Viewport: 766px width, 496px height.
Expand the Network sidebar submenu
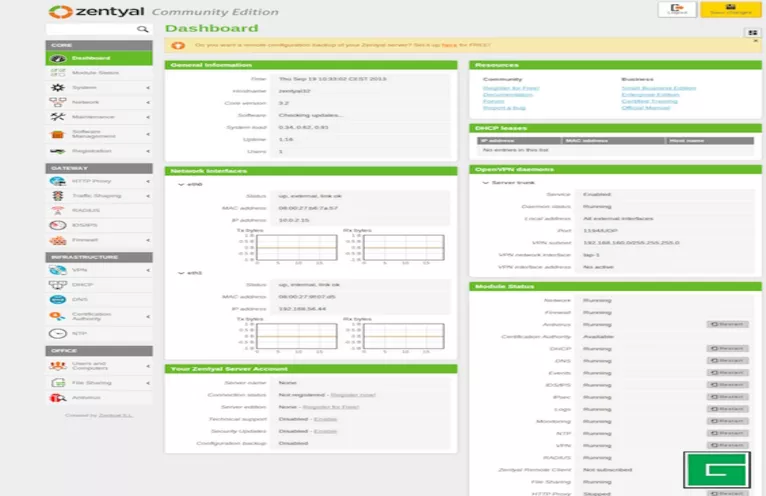pyautogui.click(x=148, y=102)
